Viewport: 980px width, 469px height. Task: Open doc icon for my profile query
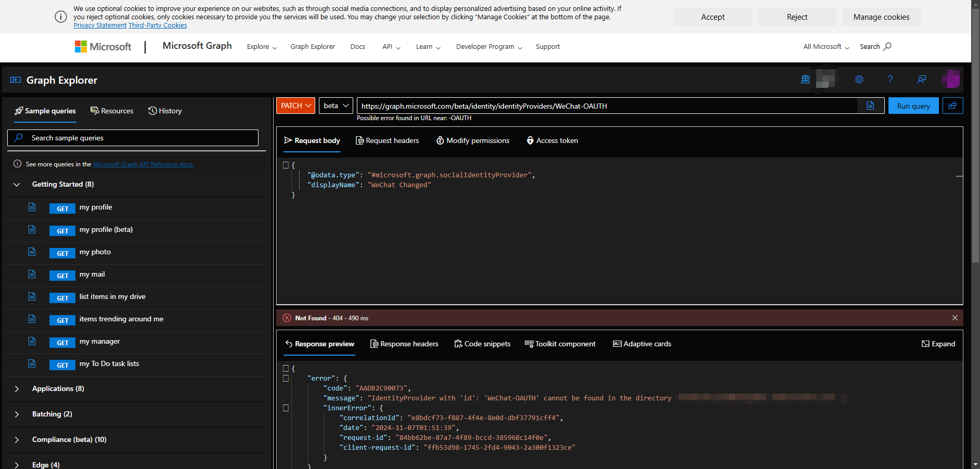tap(32, 207)
